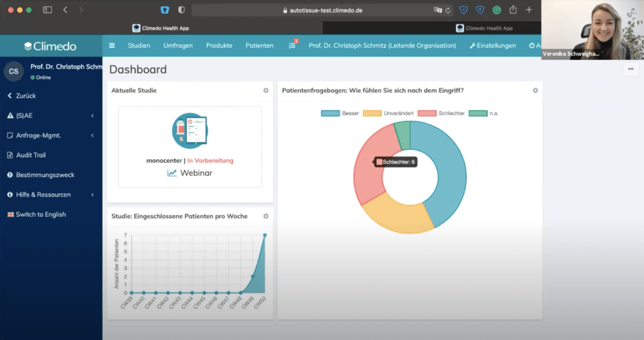Click the warning triangle icon beside (S)AE
This screenshot has height=340, width=644.
[x=10, y=116]
